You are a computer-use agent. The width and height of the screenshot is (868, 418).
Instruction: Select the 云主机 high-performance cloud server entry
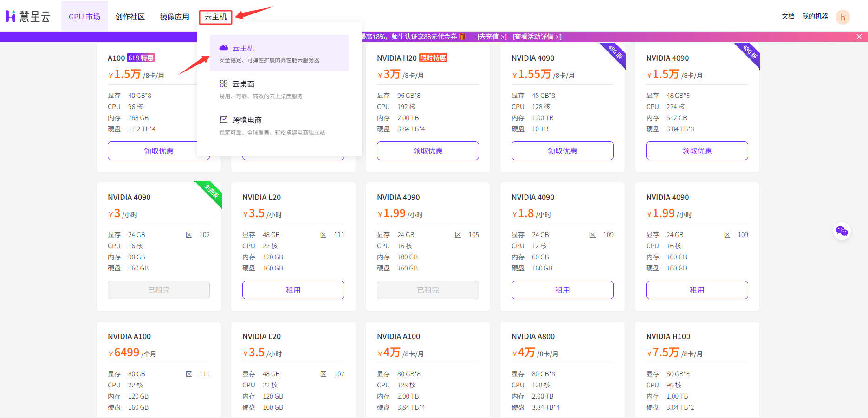point(279,53)
